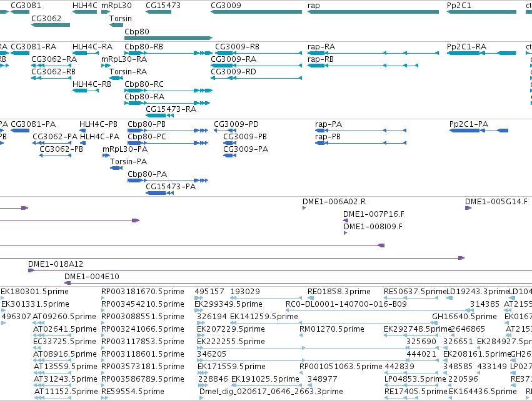Select the mRpL30-PA protein label

(125, 149)
